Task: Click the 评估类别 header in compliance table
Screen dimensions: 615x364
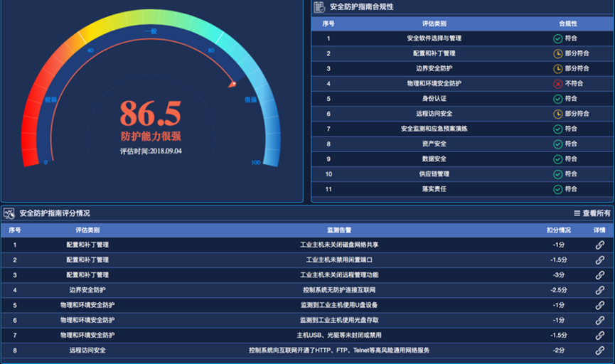Action: (x=434, y=23)
